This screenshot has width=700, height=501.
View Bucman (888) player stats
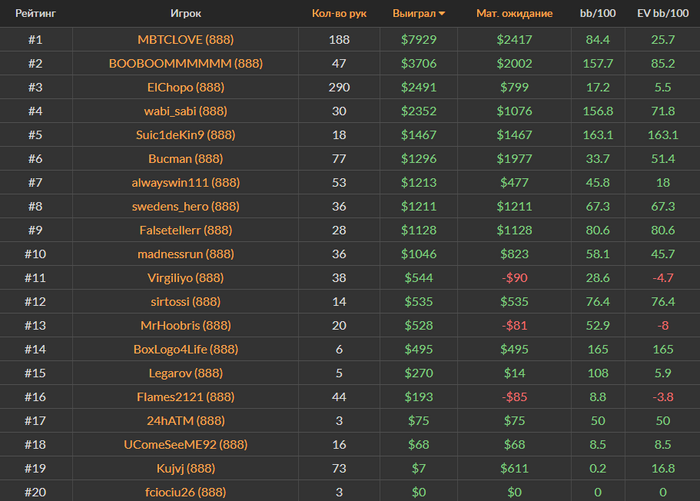coord(185,158)
